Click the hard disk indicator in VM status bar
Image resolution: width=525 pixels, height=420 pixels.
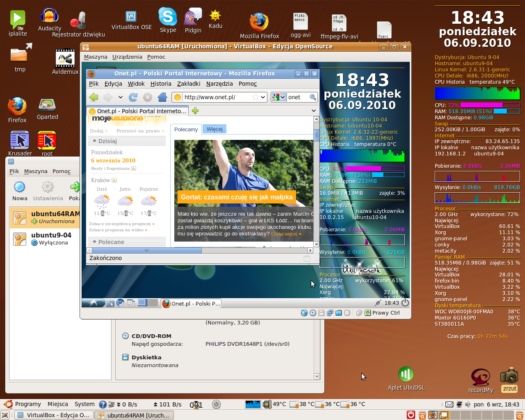[x=304, y=313]
